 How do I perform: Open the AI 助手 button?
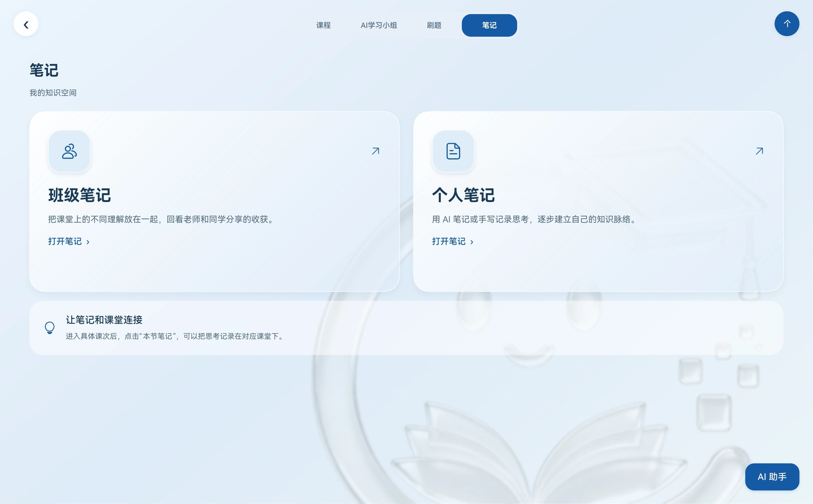pyautogui.click(x=772, y=476)
